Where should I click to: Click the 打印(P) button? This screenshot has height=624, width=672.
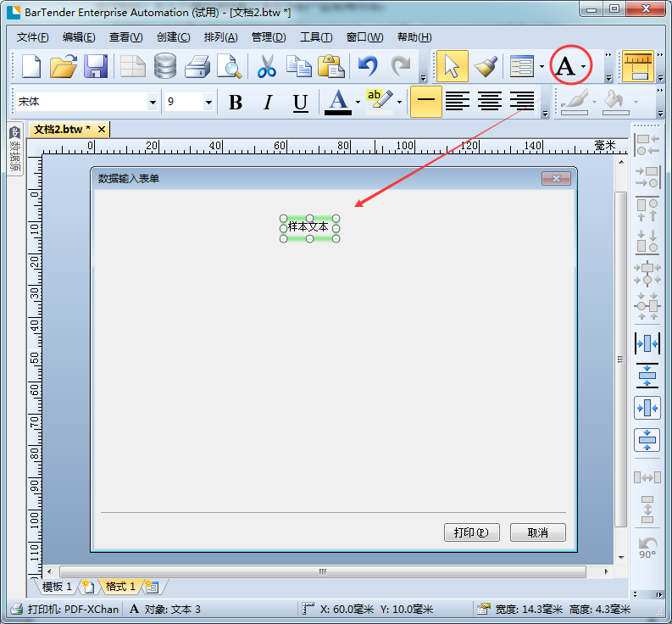pyautogui.click(x=471, y=532)
